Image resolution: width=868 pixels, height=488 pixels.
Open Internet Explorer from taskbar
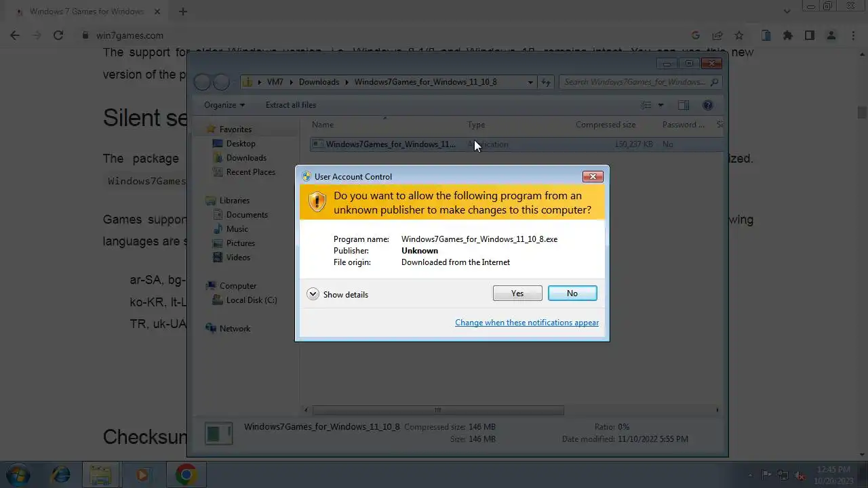point(61,475)
